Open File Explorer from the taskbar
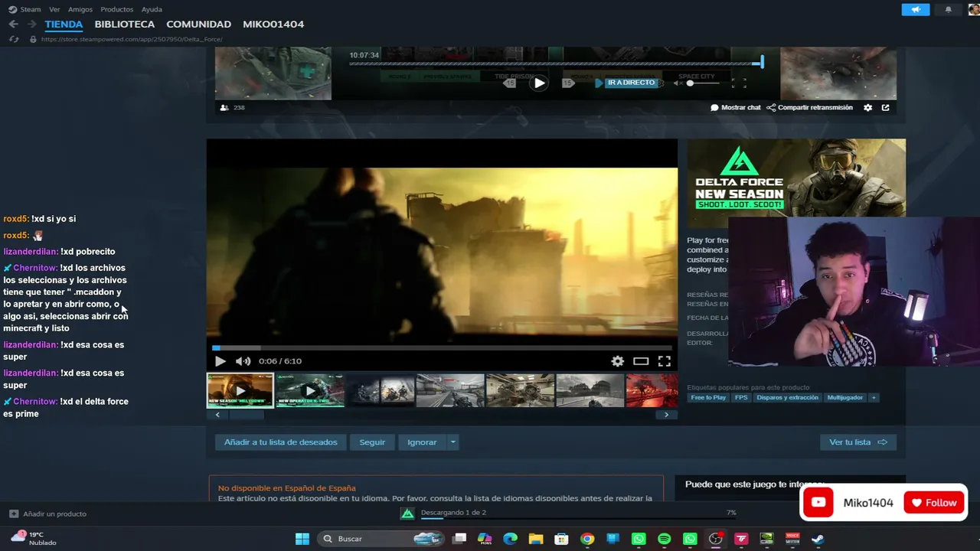Viewport: 980px width, 551px height. [536, 539]
